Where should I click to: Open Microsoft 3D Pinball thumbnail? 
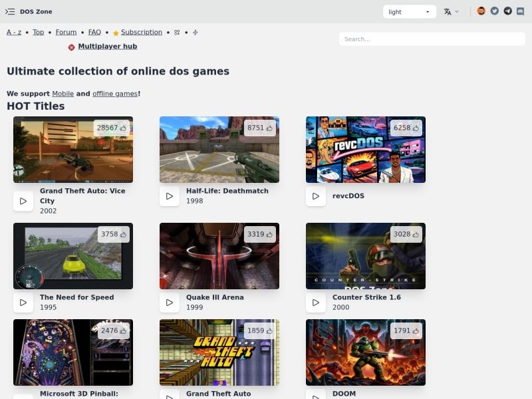[x=73, y=352]
